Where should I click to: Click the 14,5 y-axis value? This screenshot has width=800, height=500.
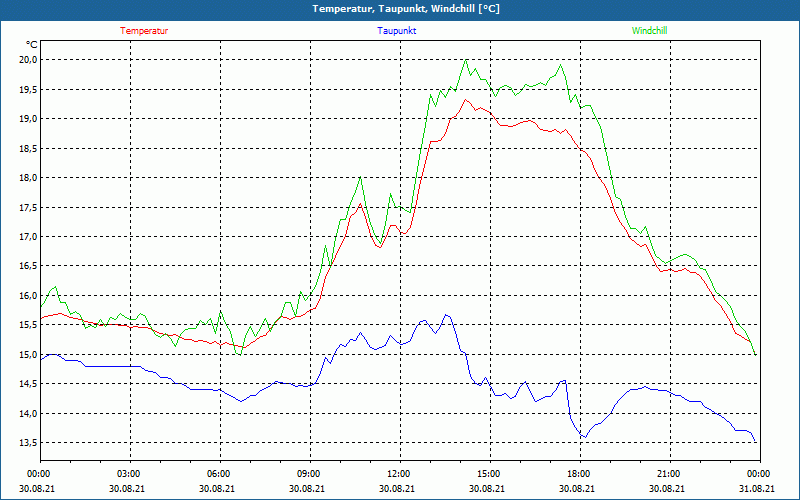pyautogui.click(x=29, y=384)
